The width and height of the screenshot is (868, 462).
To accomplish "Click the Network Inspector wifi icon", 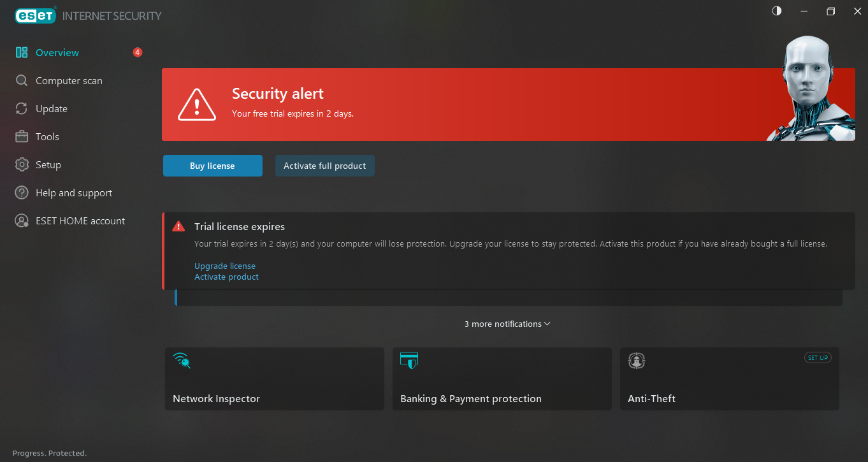I will 182,360.
